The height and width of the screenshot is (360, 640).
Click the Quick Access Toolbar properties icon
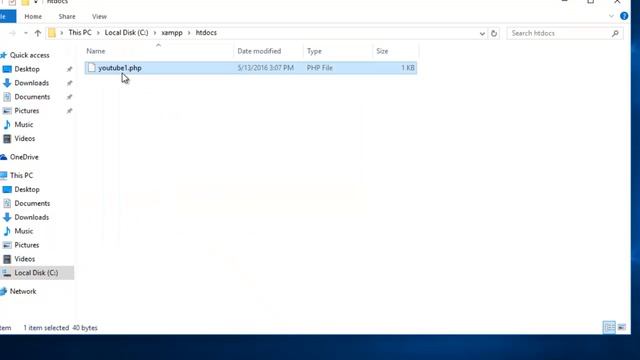pos(12,2)
